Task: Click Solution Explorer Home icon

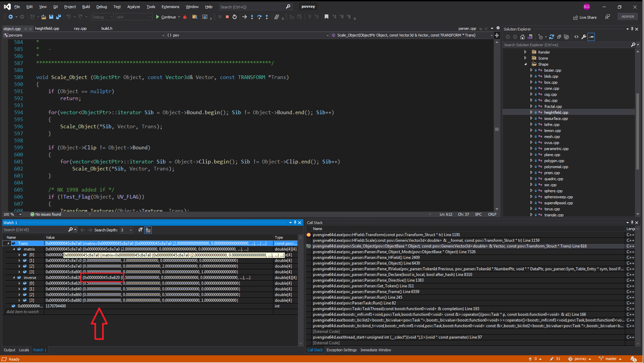Action: coord(522,37)
